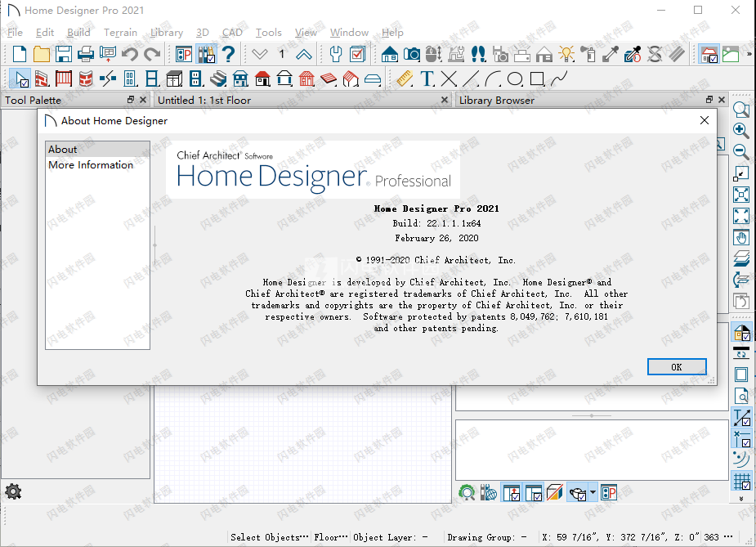The image size is (756, 547).
Task: Select the Spline curve tool
Action: click(559, 78)
